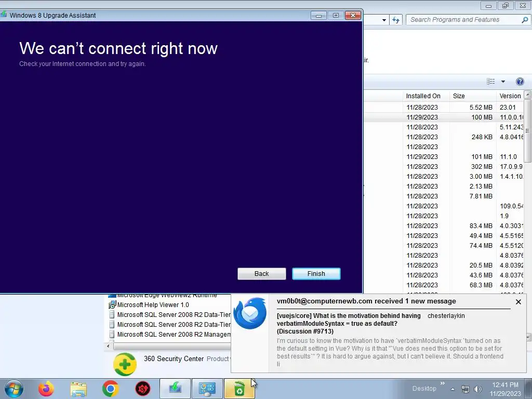Open the vuejs/core message subject in notification
The width and height of the screenshot is (532, 399).
coord(349,323)
